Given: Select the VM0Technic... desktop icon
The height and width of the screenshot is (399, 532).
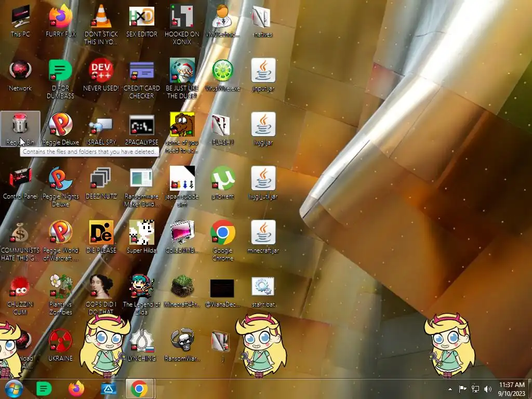Looking at the screenshot, I should pos(222,21).
